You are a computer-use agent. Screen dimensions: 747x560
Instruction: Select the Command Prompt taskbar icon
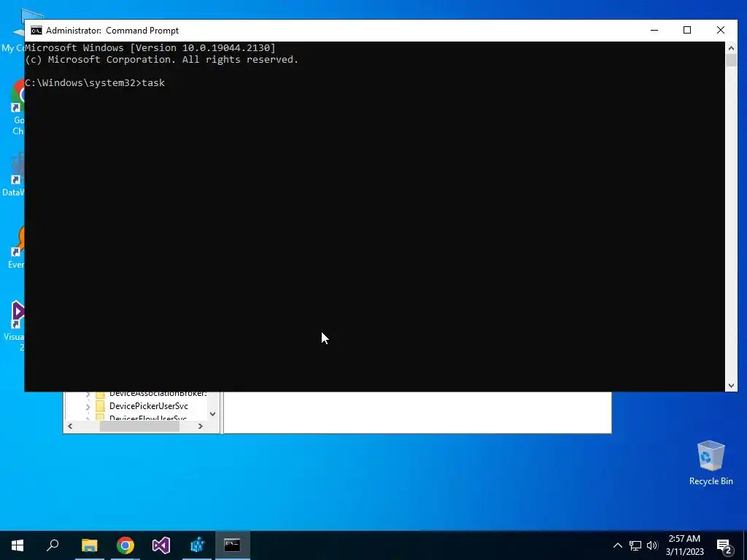[233, 545]
